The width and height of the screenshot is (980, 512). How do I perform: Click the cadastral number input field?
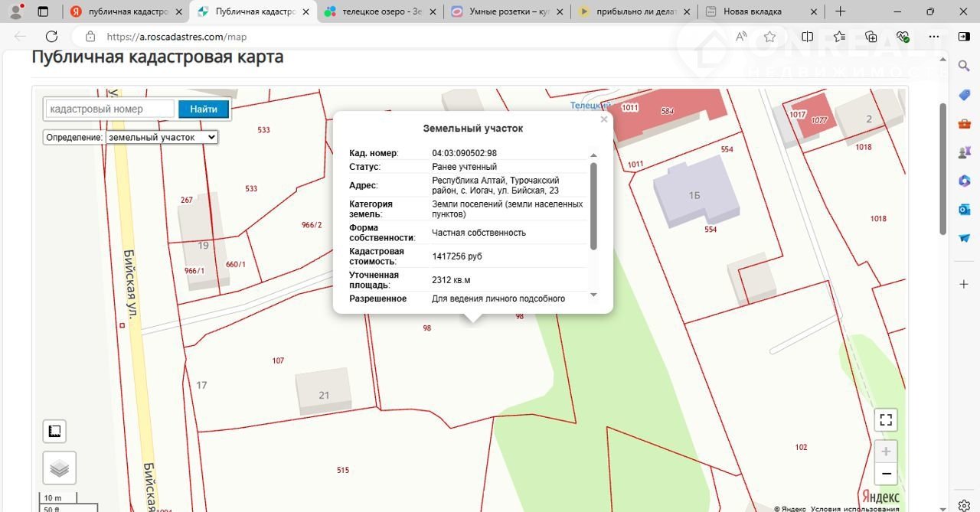pos(109,109)
